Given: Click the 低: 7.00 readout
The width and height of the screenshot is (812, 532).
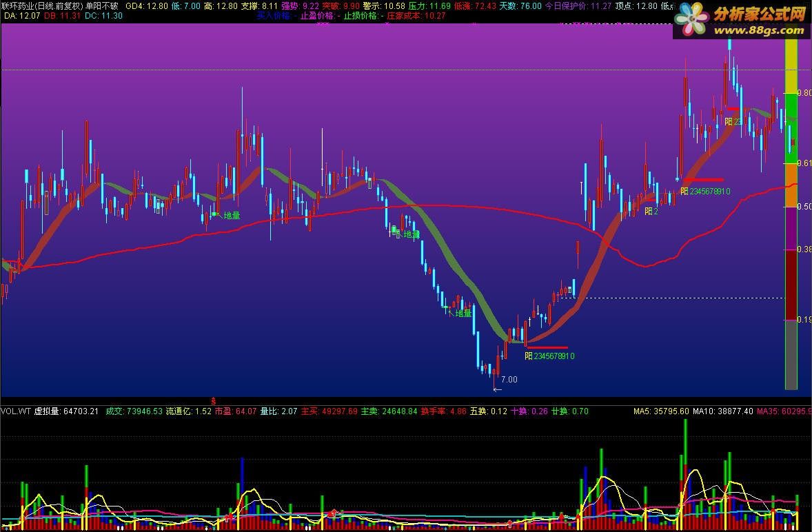Looking at the screenshot, I should pyautogui.click(x=185, y=6).
